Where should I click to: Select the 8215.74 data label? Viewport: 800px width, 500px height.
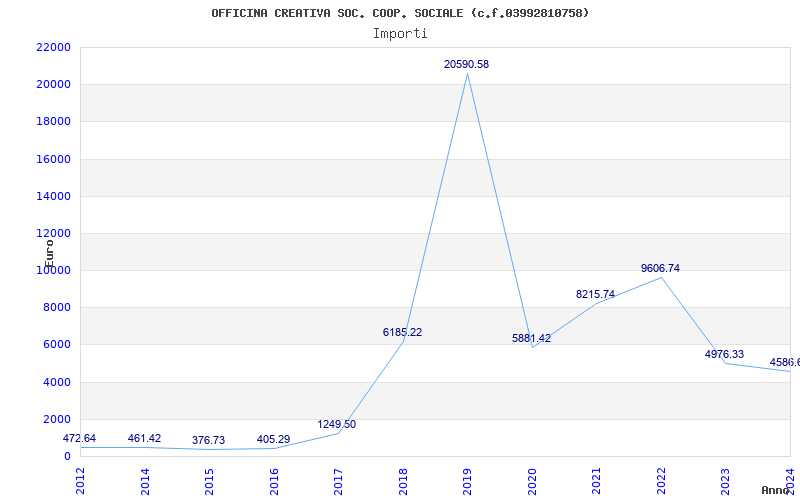point(595,294)
